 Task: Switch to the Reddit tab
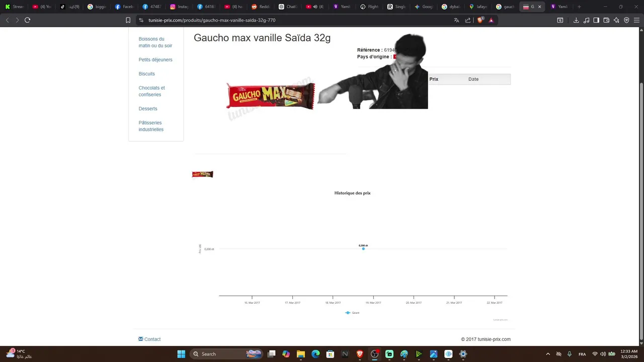pos(261,7)
